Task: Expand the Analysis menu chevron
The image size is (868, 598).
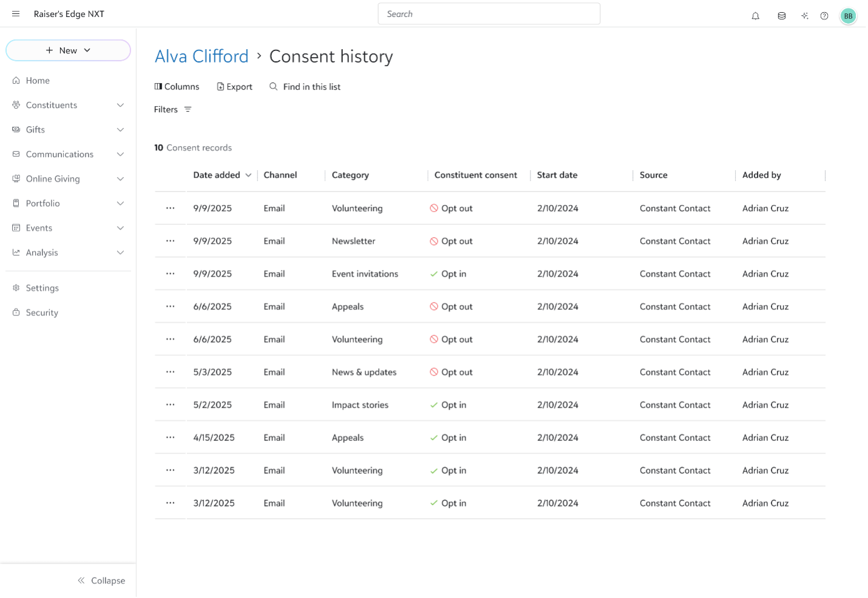Action: pyautogui.click(x=121, y=252)
